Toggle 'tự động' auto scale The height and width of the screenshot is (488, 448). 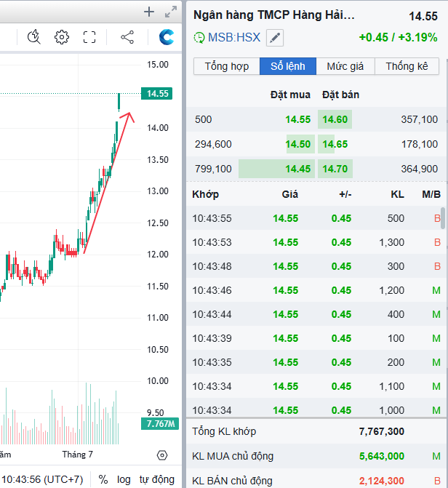pyautogui.click(x=157, y=479)
